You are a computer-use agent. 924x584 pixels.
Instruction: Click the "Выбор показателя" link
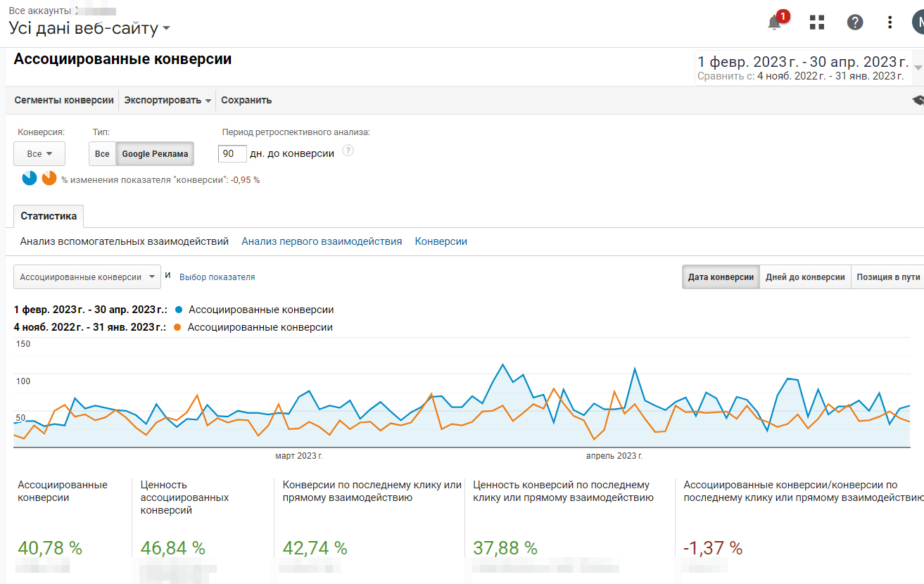[217, 277]
